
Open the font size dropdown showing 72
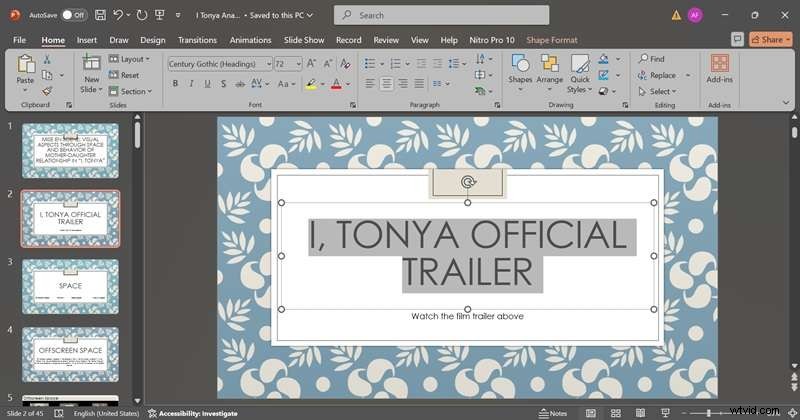[x=298, y=64]
